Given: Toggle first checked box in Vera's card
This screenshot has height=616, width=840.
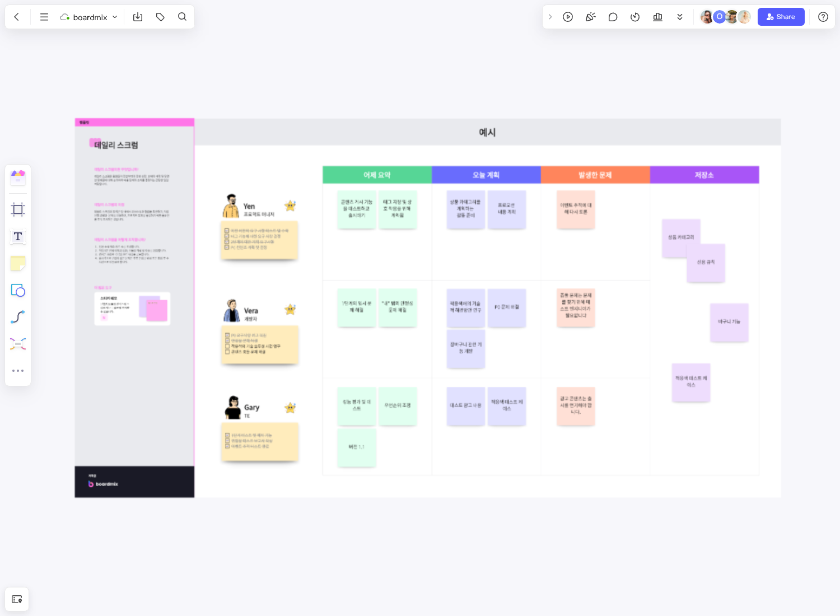Looking at the screenshot, I should tap(227, 335).
